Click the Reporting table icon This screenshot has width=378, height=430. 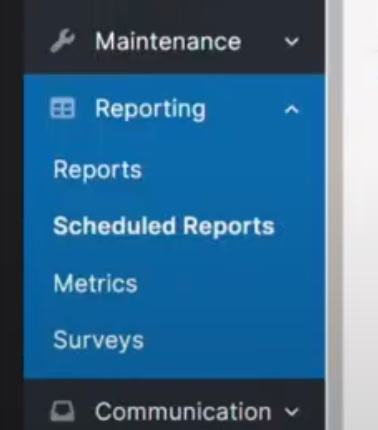(62, 108)
